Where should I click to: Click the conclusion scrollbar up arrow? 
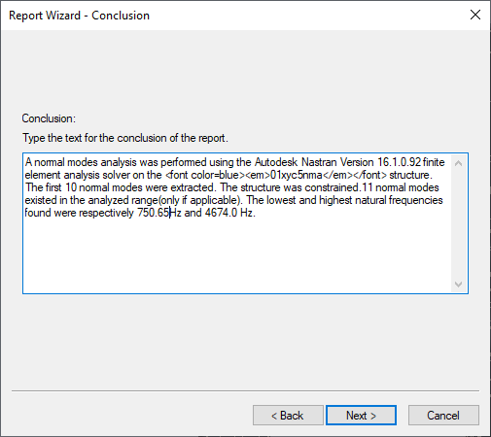(458, 163)
